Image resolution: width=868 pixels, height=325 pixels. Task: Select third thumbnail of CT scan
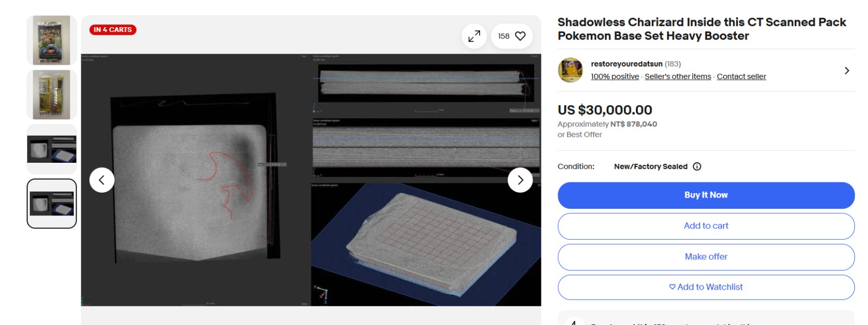point(52,149)
